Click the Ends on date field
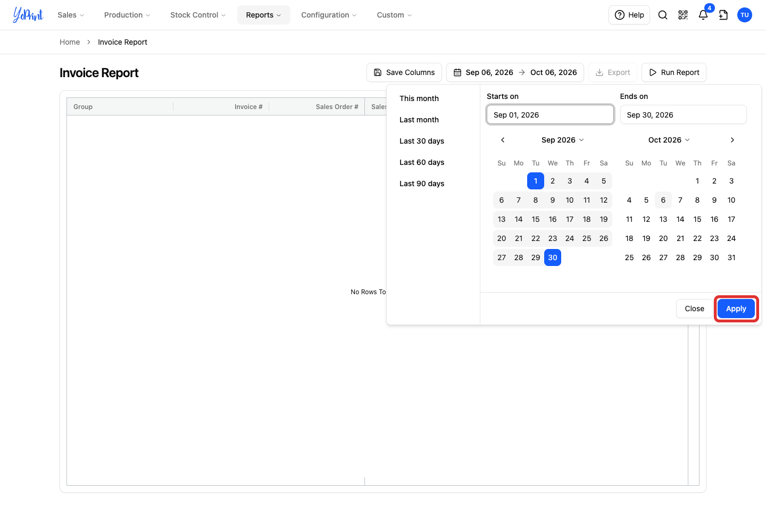 684,115
